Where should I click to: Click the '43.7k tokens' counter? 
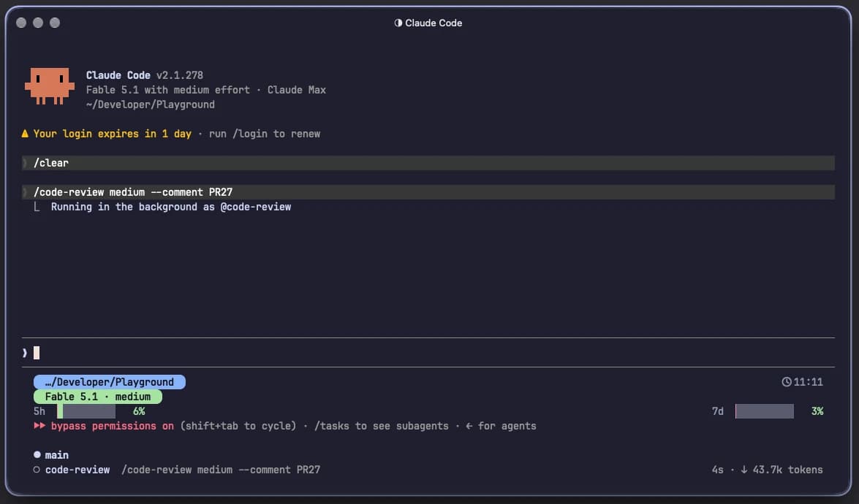[788, 470]
